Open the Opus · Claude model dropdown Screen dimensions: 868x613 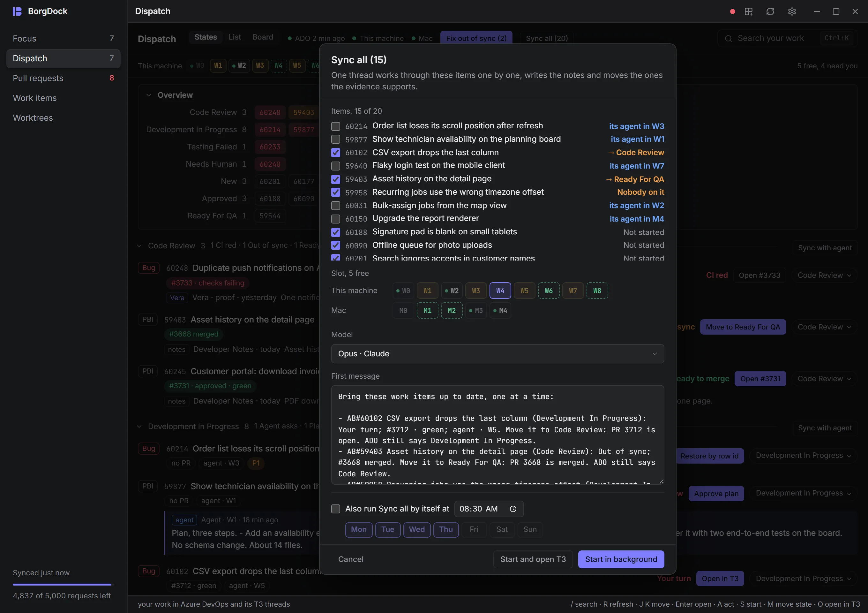497,353
